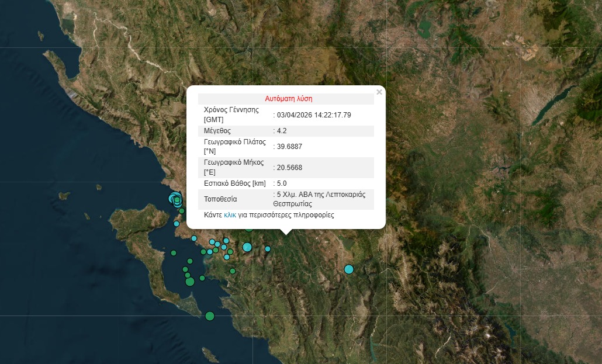The image size is (602, 364).
Task: Close the earthquake information popup
Action: (379, 92)
